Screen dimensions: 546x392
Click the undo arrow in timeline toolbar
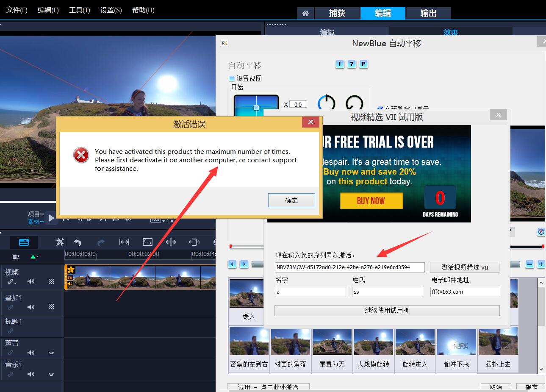(x=78, y=242)
